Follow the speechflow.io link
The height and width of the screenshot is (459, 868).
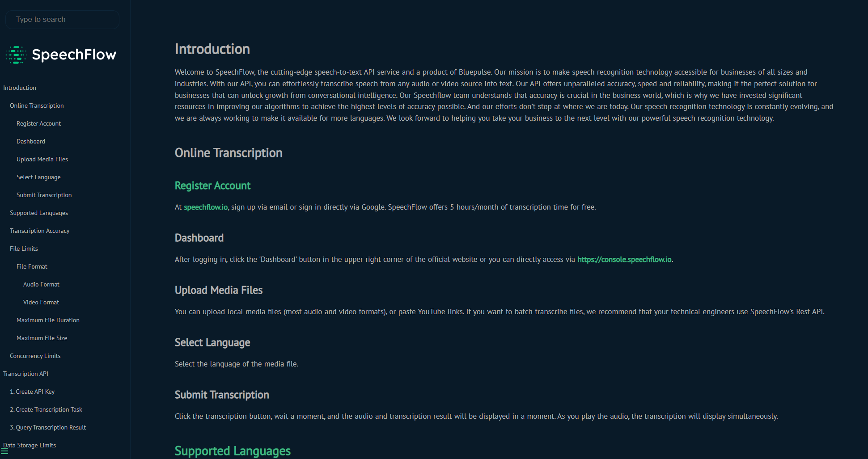206,207
